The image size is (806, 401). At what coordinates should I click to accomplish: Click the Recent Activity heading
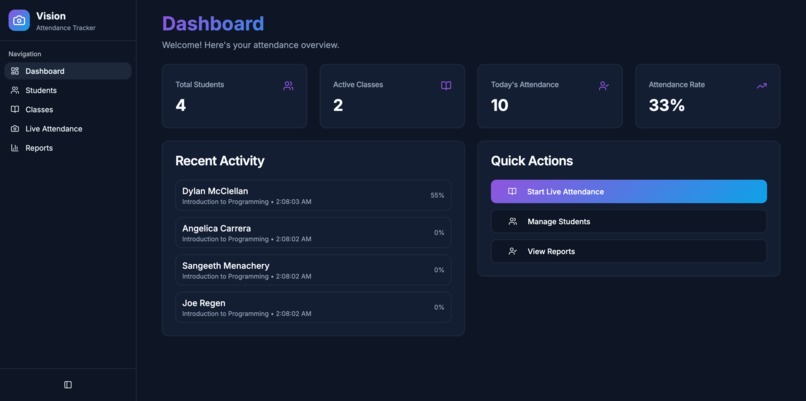(x=219, y=161)
